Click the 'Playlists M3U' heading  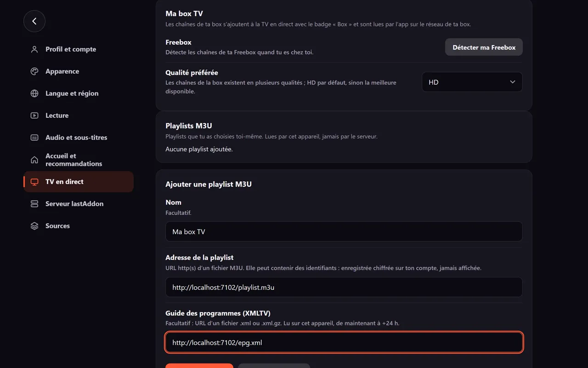[x=189, y=126]
